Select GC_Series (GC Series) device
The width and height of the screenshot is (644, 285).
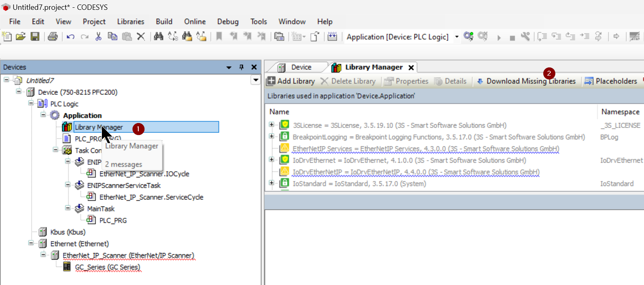107,267
